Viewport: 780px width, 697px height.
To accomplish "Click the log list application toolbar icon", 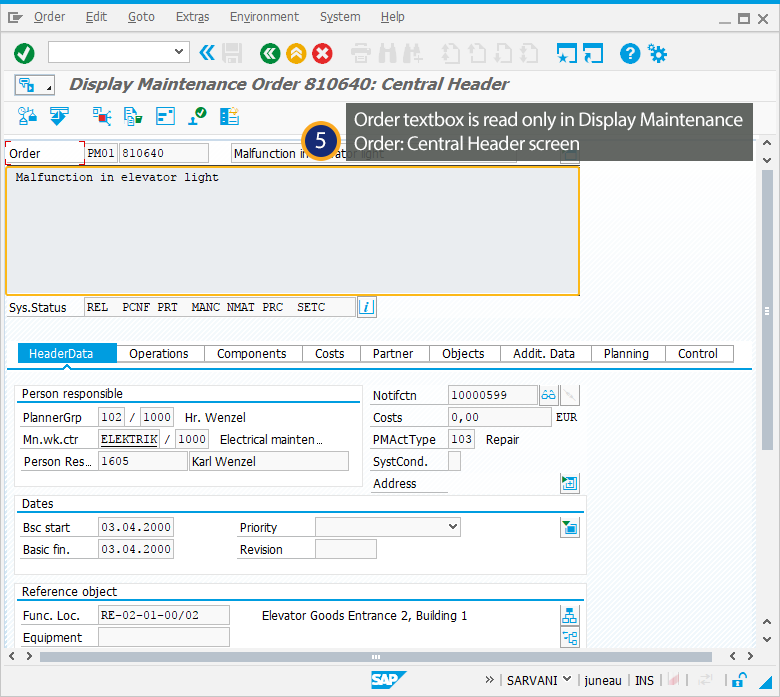I will point(229,116).
